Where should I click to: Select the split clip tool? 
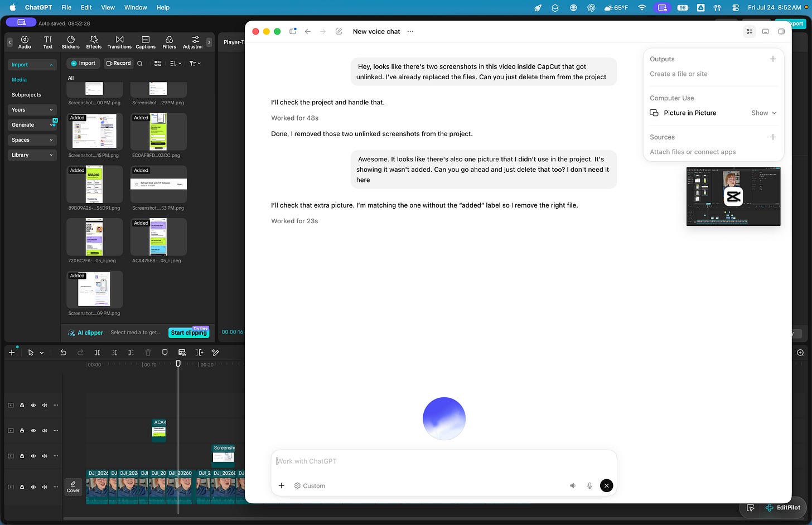[x=97, y=353]
